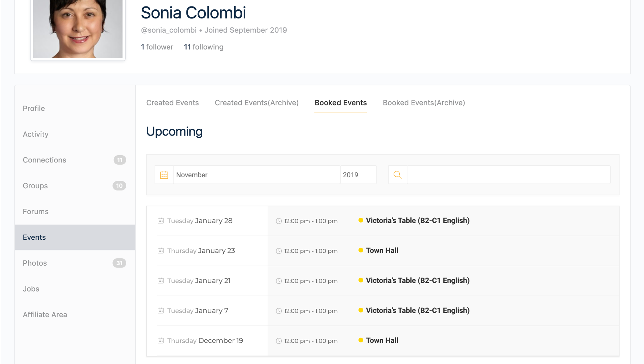Click clock icon in the January 23 row
The image size is (644, 364).
[x=279, y=251]
